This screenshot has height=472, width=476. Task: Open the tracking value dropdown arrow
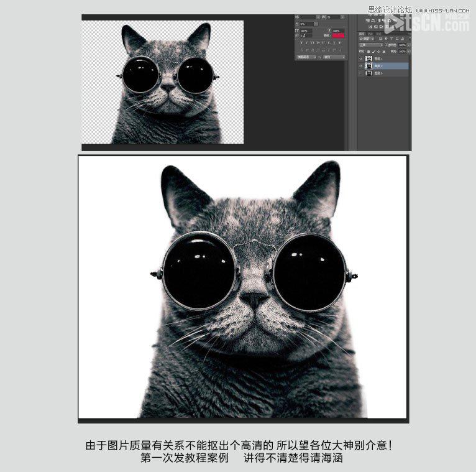tap(342, 17)
